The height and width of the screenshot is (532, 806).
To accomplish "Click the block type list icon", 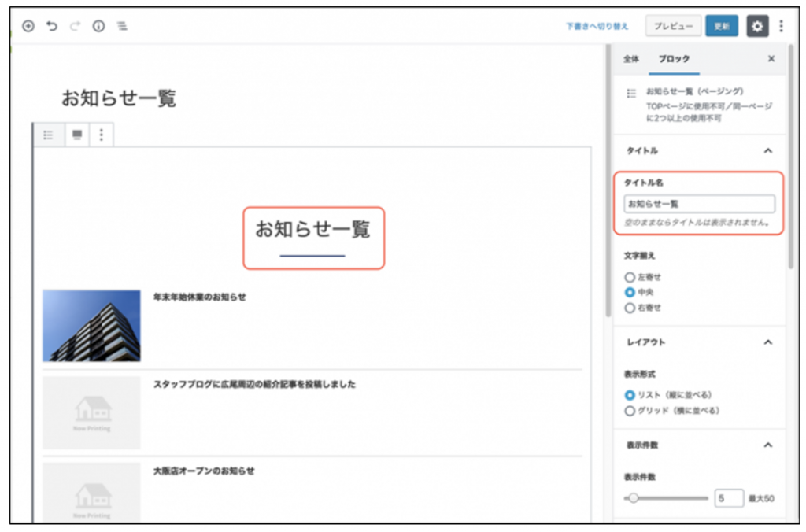I will point(48,135).
